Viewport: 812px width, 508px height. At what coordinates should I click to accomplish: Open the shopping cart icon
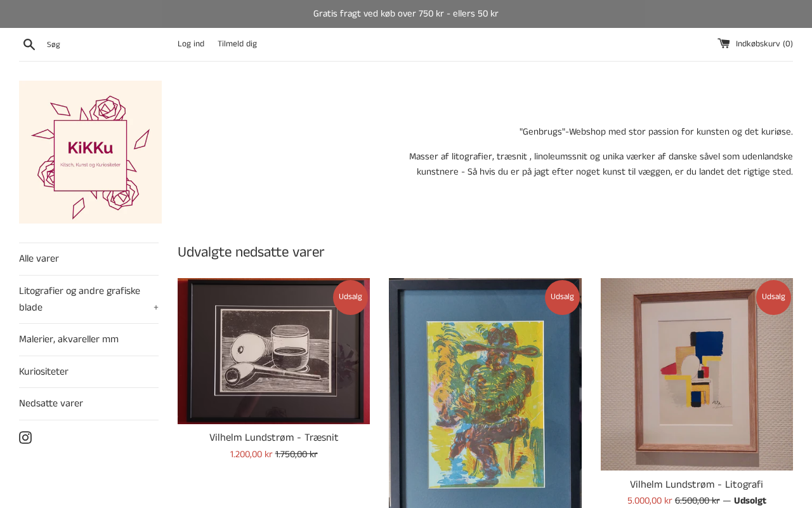724,43
